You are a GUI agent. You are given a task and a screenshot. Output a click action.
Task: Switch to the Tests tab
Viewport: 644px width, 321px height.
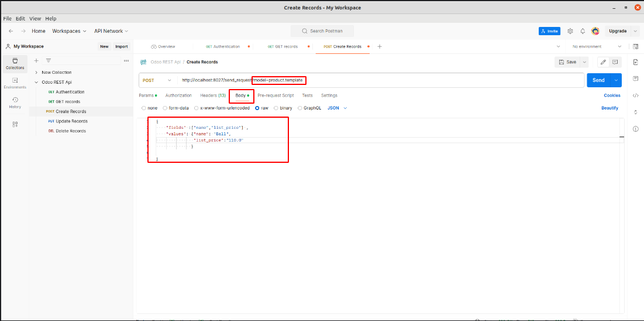(x=307, y=95)
